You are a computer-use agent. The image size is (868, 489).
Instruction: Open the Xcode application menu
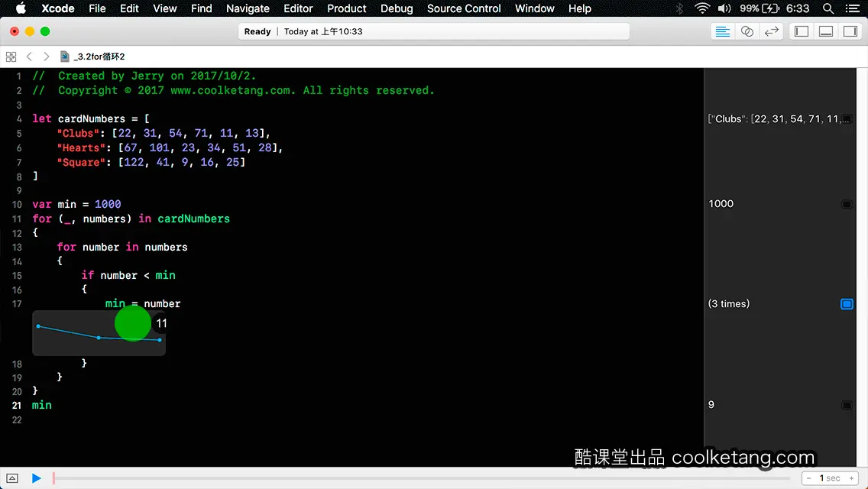57,8
